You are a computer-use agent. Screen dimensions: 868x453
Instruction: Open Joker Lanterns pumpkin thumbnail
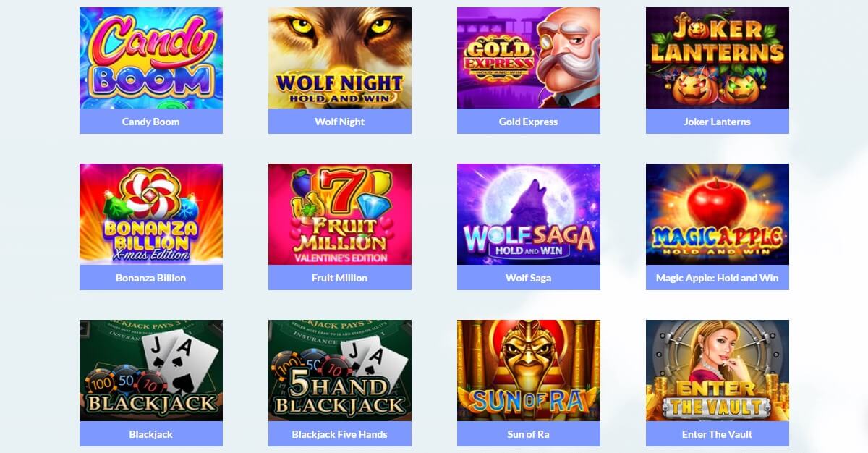718,58
